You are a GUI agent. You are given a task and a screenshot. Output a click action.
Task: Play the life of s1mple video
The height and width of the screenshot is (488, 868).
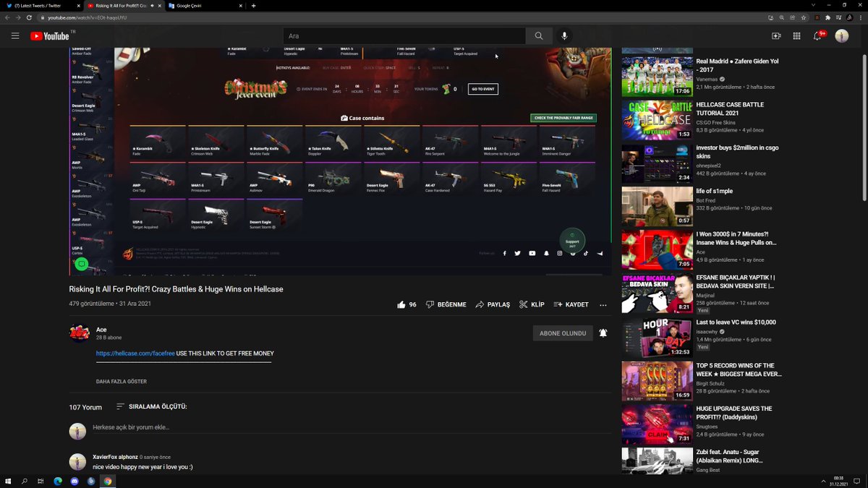[658, 206]
